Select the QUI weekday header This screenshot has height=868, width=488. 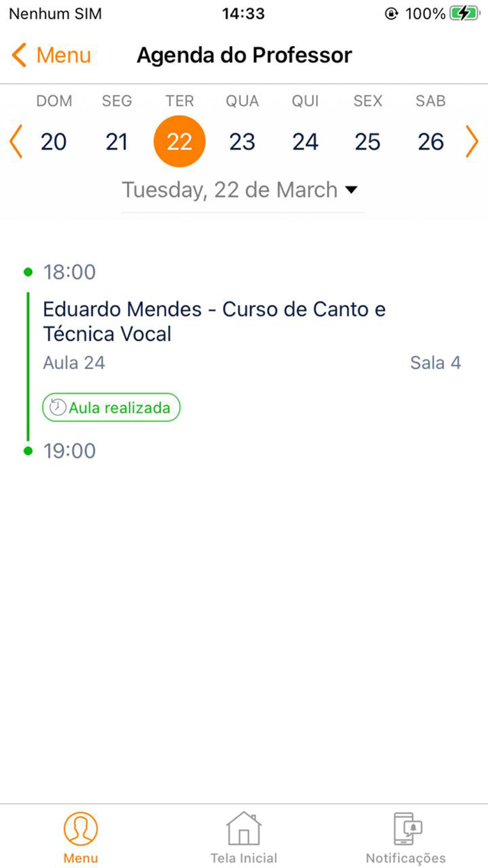(305, 100)
